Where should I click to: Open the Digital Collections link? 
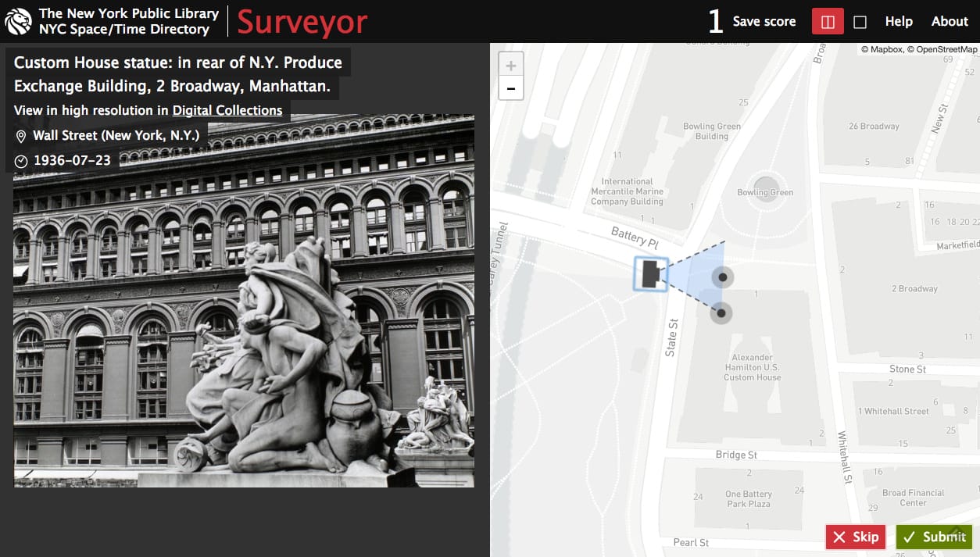tap(227, 110)
